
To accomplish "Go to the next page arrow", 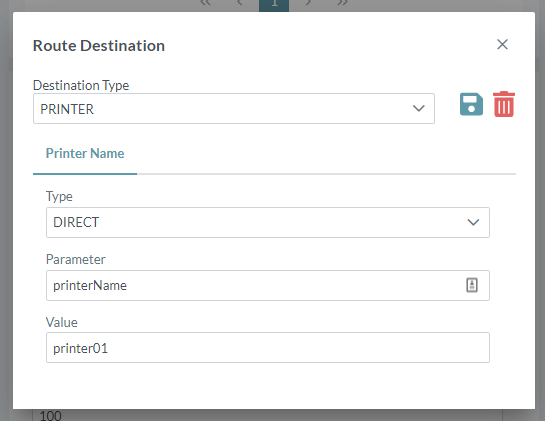I will coord(308,3).
